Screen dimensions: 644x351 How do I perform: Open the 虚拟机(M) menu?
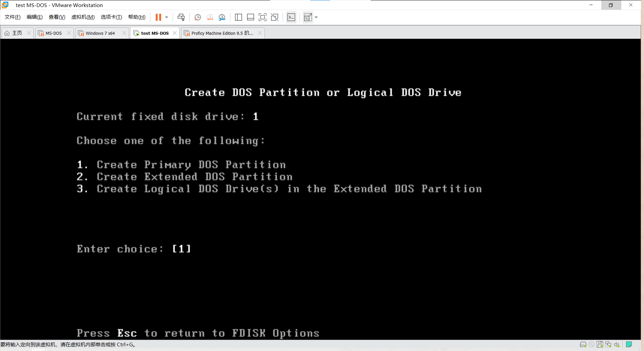tap(83, 17)
